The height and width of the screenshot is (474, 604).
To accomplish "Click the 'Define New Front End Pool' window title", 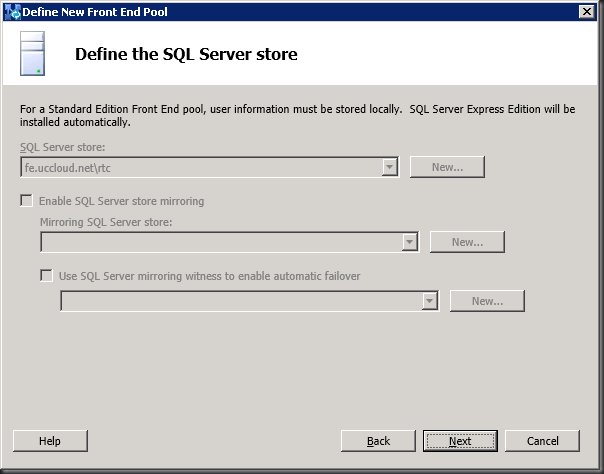I will tap(95, 12).
